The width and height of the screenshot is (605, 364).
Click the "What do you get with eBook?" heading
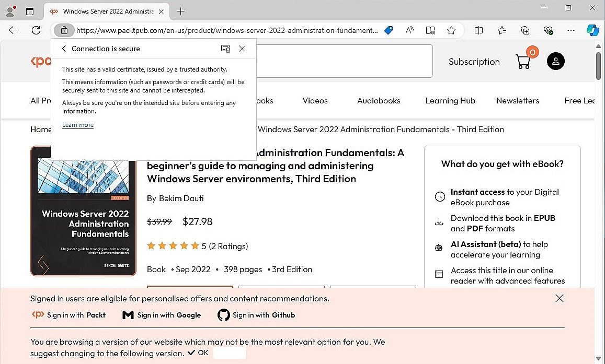[x=503, y=164]
